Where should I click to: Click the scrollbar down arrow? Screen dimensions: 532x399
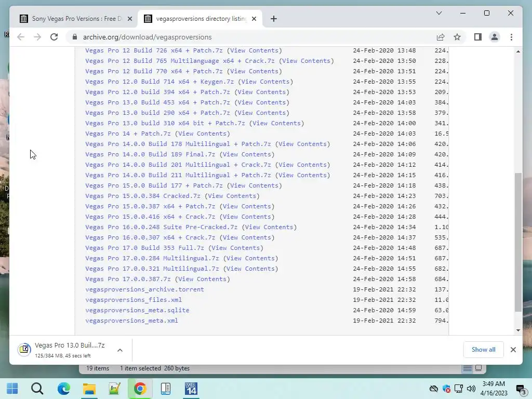pyautogui.click(x=518, y=330)
